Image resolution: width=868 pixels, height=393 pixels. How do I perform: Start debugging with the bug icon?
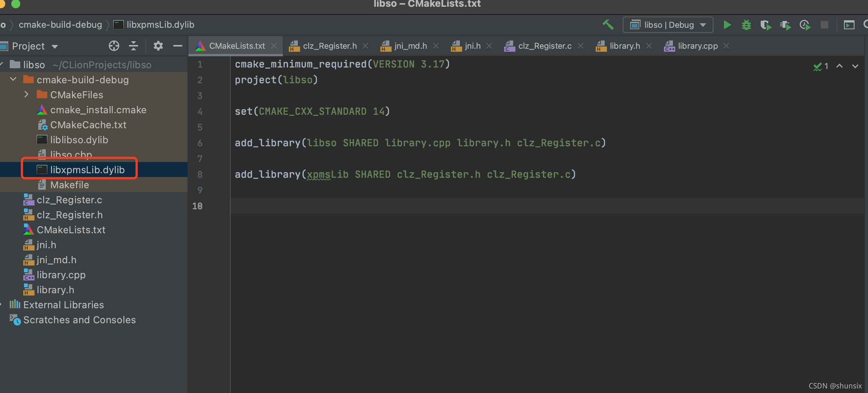click(x=746, y=25)
